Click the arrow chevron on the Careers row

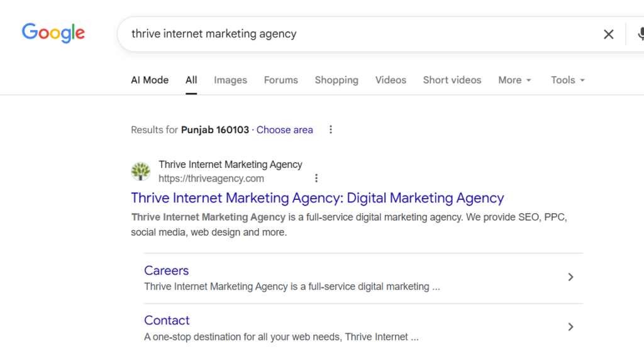point(570,277)
